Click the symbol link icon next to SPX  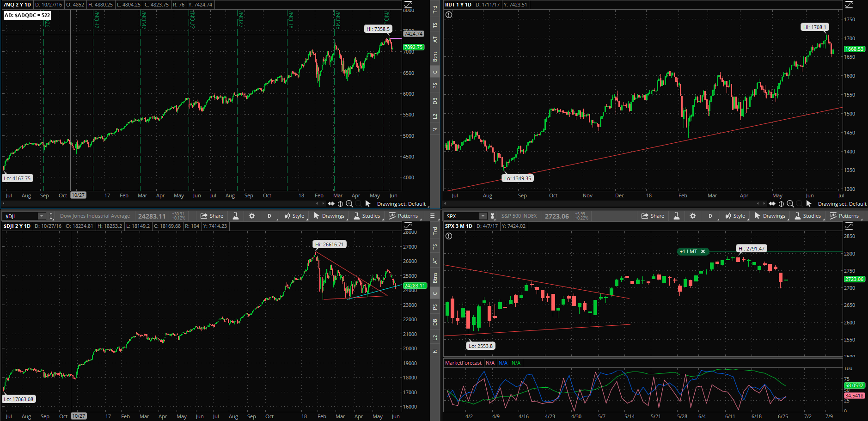(493, 216)
